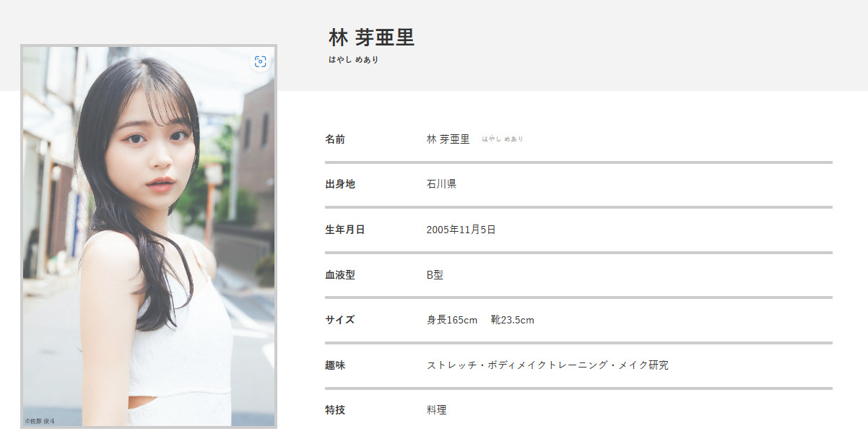The height and width of the screenshot is (439, 868).
Task: Click the visual search icon on the photo
Action: tap(261, 62)
